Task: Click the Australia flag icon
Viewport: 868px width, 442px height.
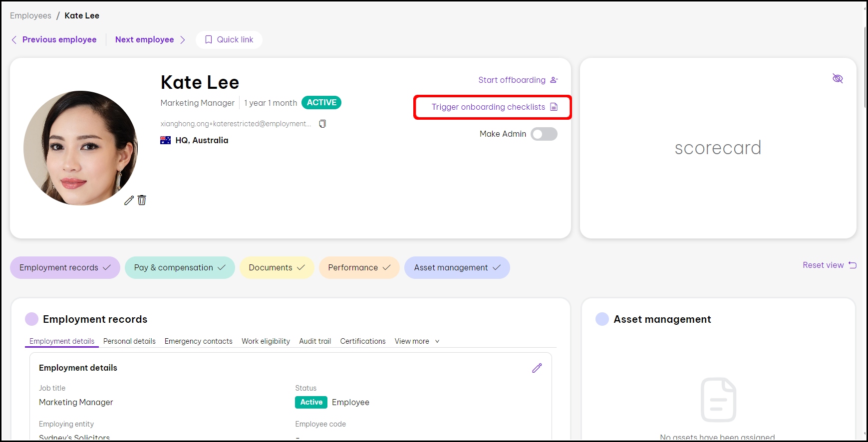Action: 165,140
